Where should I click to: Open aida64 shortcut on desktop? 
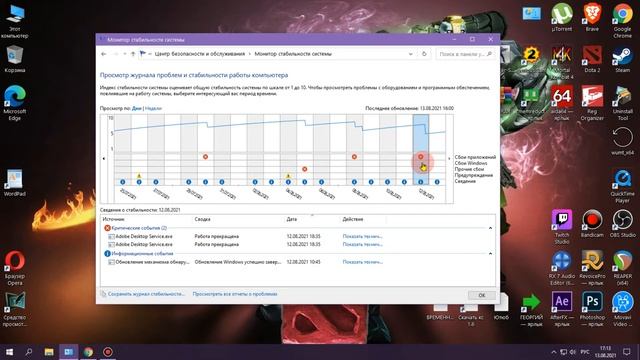pos(562,103)
